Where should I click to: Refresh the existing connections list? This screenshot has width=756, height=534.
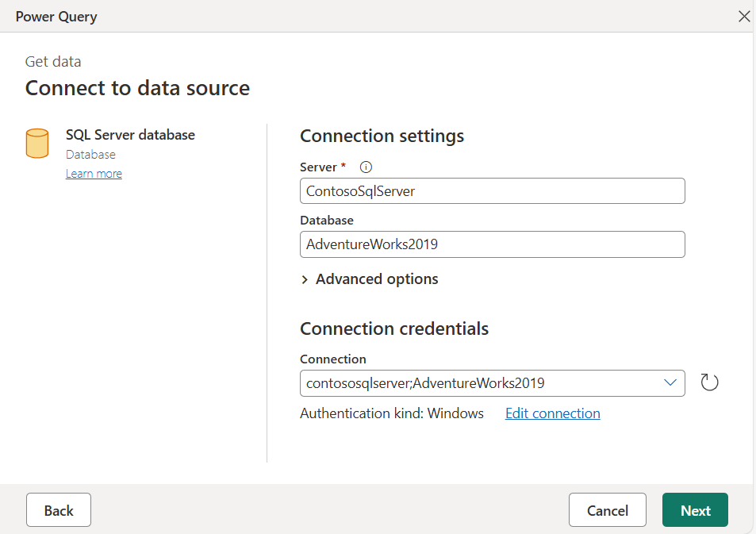[x=709, y=382]
